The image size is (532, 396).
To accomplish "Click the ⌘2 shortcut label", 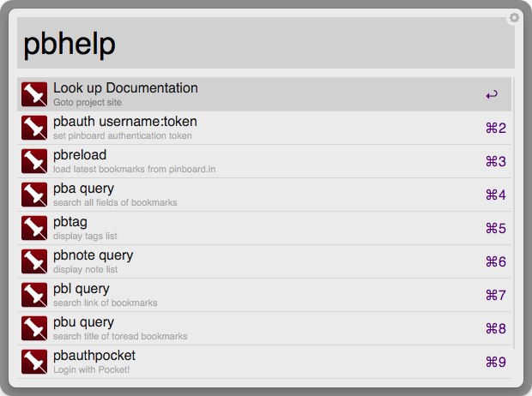I will point(496,129).
